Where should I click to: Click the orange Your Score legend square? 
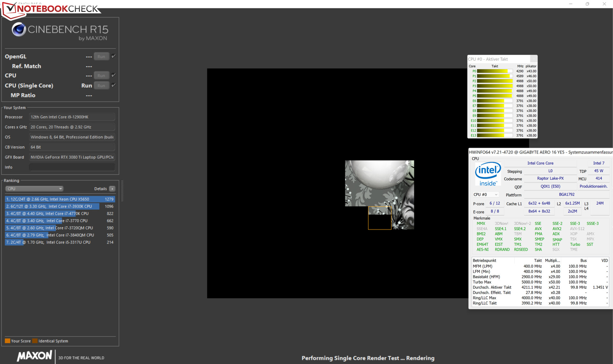pyautogui.click(x=7, y=341)
